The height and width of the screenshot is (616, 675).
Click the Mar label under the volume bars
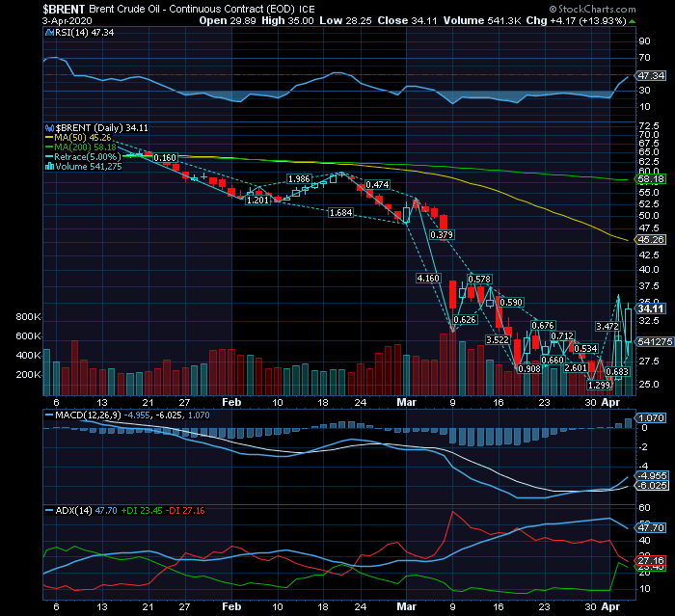(406, 402)
